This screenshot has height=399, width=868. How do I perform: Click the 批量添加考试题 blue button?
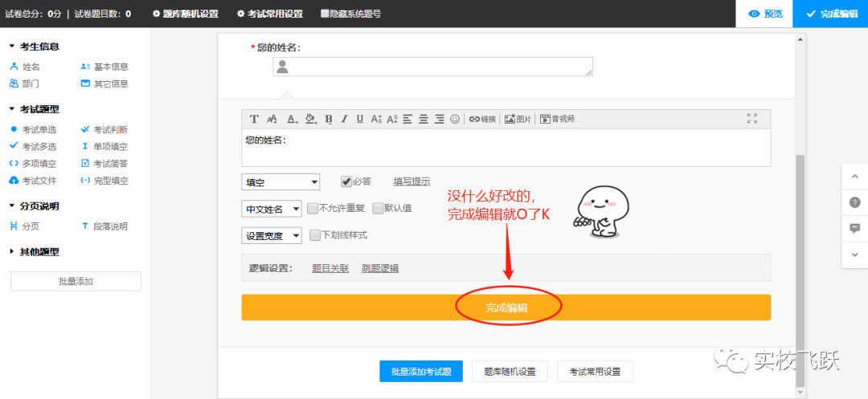coord(421,372)
